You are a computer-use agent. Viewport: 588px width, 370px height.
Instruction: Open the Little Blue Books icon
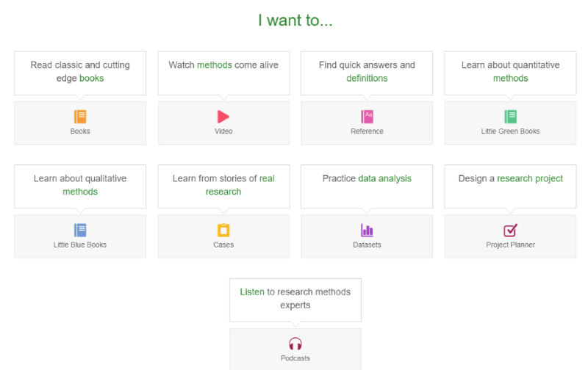pyautogui.click(x=80, y=230)
